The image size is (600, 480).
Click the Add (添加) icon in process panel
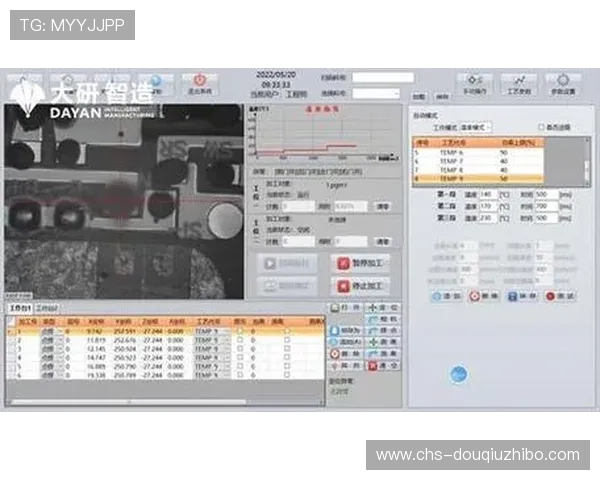click(x=437, y=296)
